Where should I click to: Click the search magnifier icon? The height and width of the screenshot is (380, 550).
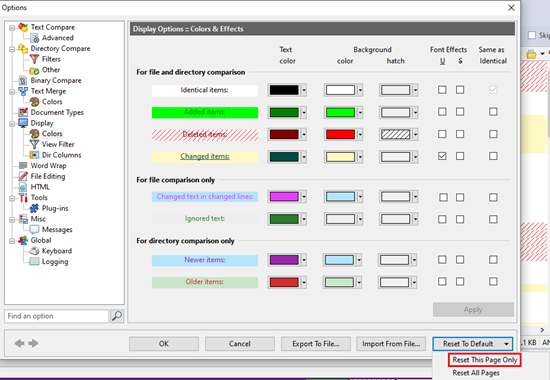click(117, 316)
